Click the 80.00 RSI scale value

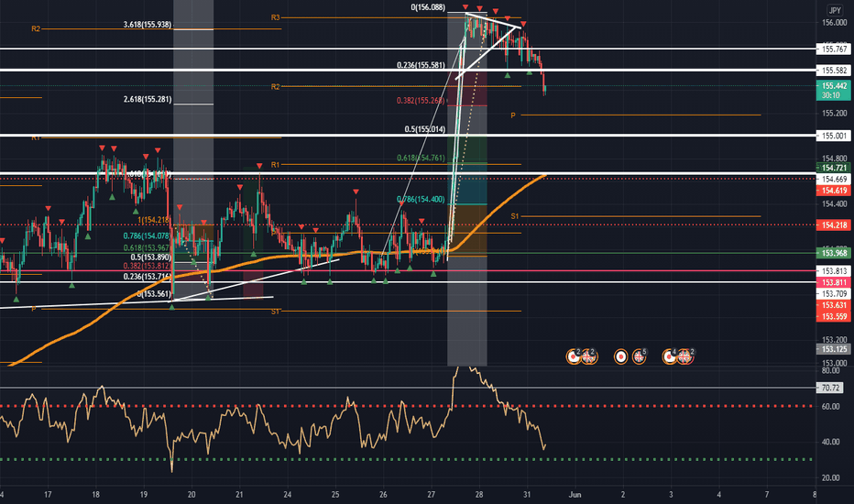(x=830, y=370)
